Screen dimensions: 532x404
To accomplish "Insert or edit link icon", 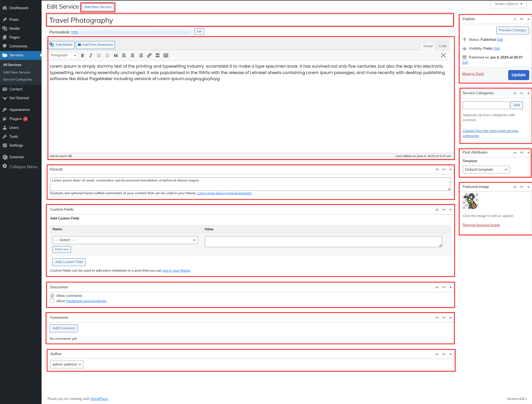I will pos(149,55).
